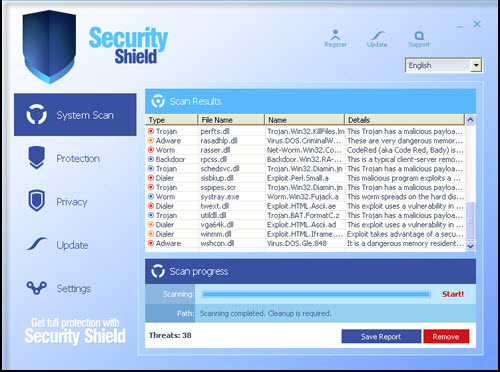Screen dimensions: 500x372
Task: Sort results by Type column
Action: click(171, 120)
